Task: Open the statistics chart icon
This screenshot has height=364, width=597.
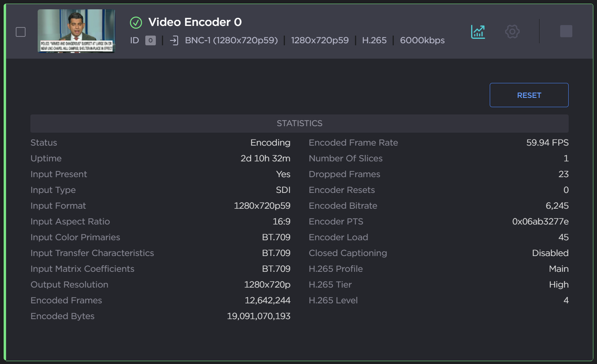Action: [x=478, y=32]
